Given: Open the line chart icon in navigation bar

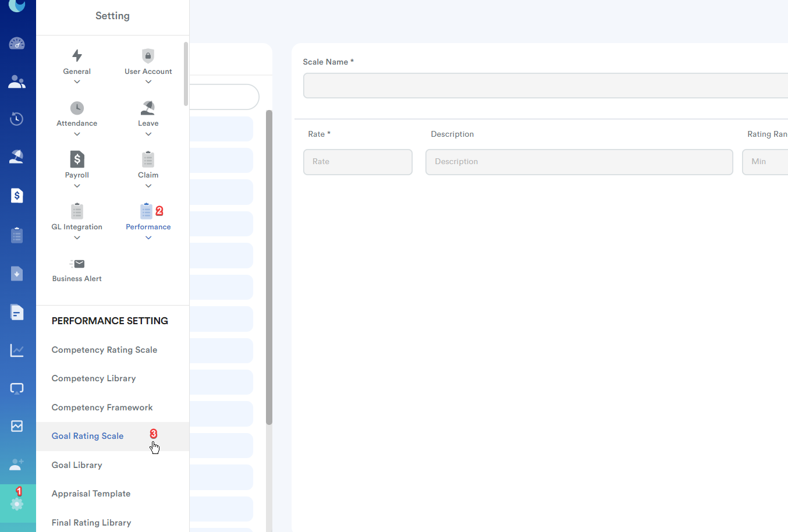Looking at the screenshot, I should point(17,350).
